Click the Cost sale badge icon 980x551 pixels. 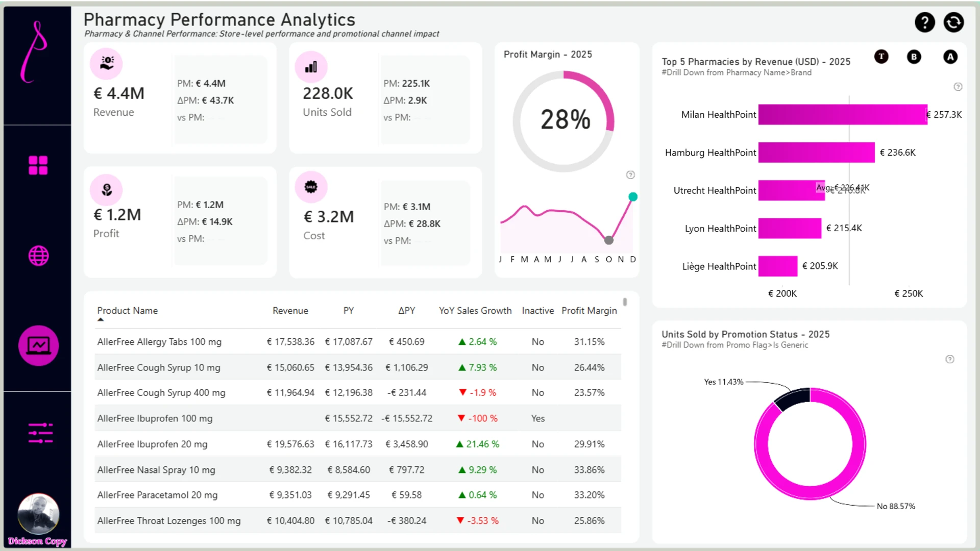(x=311, y=187)
